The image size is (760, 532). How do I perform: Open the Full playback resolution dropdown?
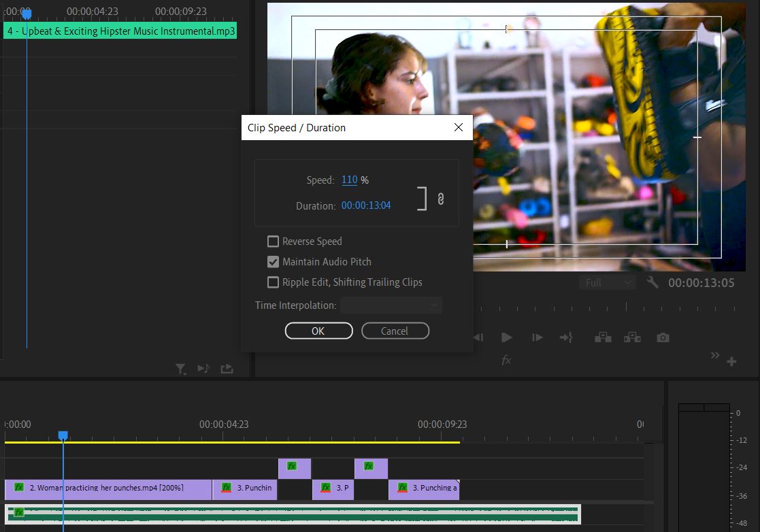click(608, 282)
